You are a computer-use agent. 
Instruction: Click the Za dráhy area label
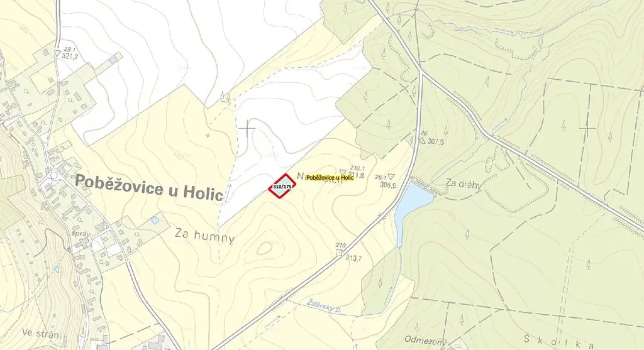pyautogui.click(x=464, y=184)
